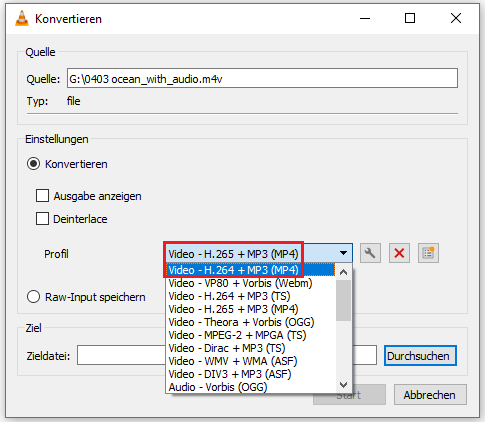
Task: Close the Konvertieren dialog window
Action: [x=456, y=18]
